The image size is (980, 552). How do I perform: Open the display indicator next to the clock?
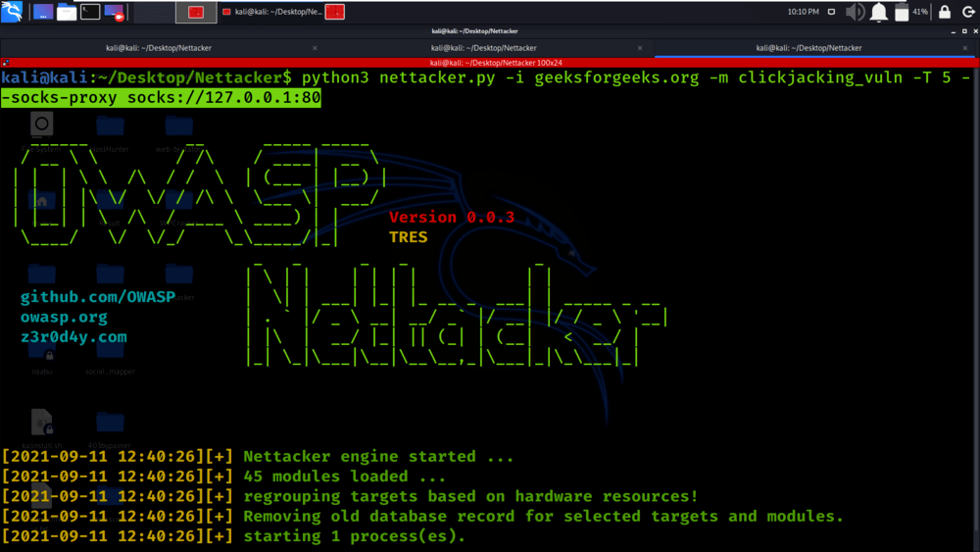pyautogui.click(x=831, y=12)
